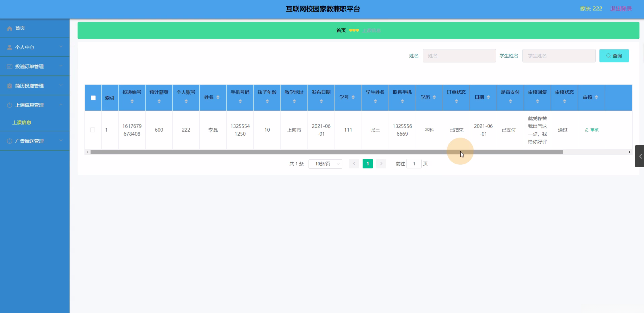Expand the 个人中心 menu chevron

click(x=61, y=47)
